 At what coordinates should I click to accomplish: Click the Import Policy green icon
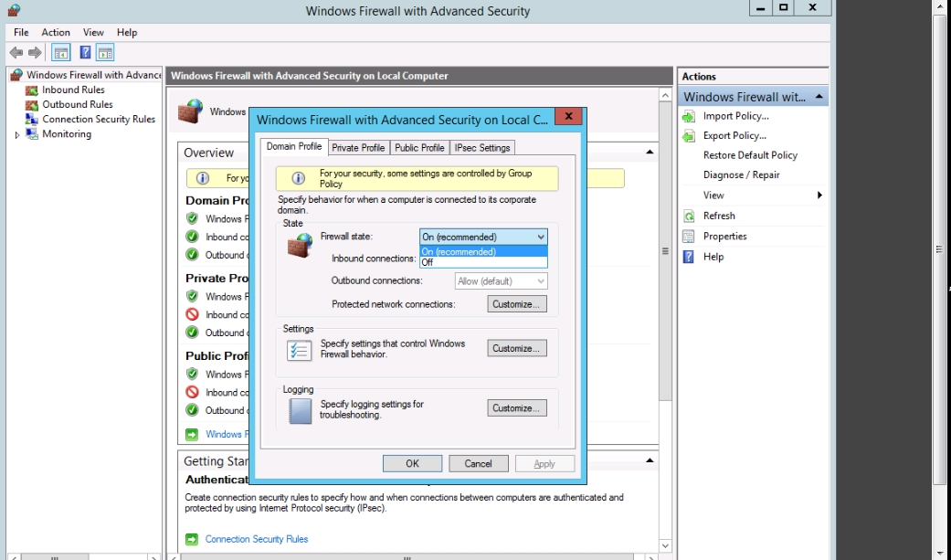point(689,116)
